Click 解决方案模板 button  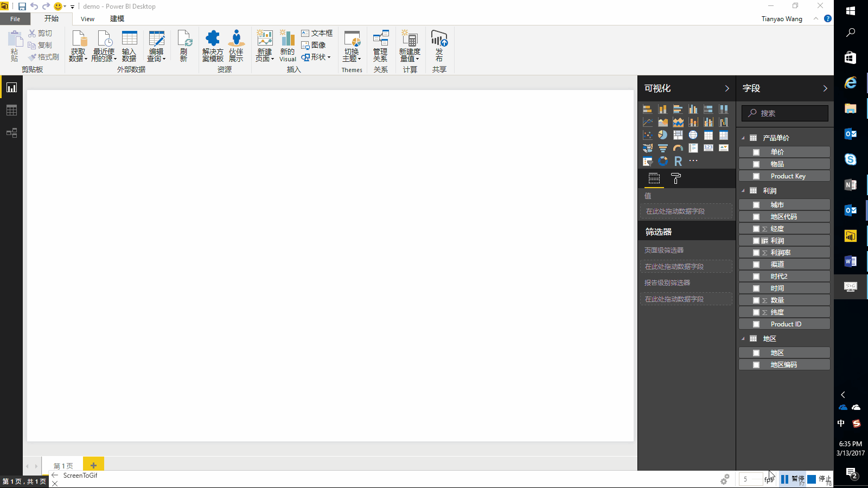tap(213, 46)
